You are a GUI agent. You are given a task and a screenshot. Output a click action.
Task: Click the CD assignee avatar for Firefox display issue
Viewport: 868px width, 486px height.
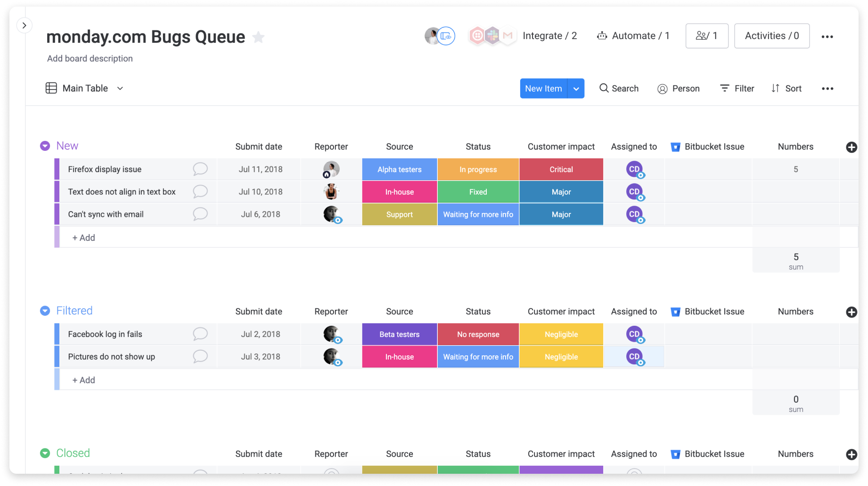coord(635,169)
